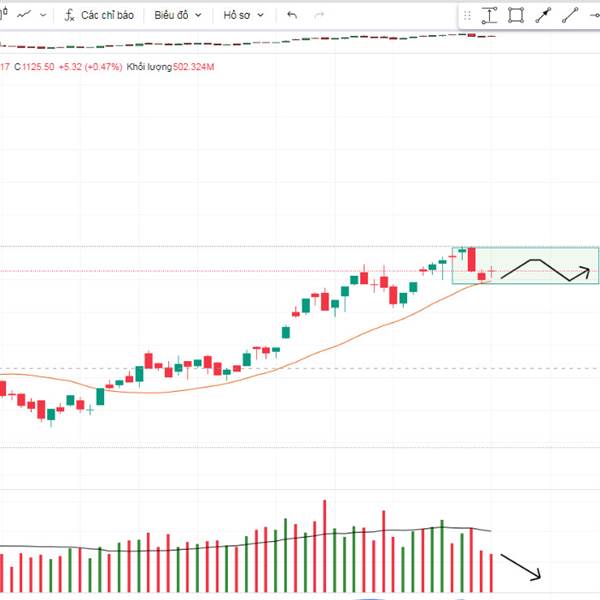Select the trend line drawing tool
Viewport: 600px width, 600px height.
tap(570, 15)
